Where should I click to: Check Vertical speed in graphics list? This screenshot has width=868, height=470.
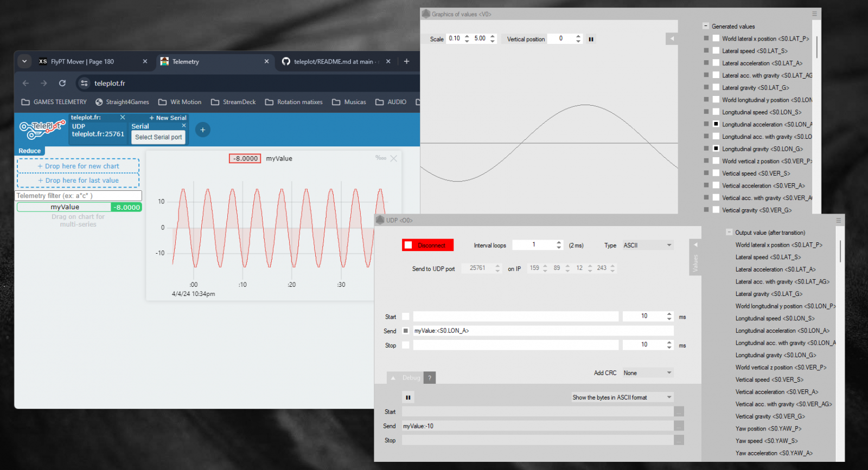(716, 173)
